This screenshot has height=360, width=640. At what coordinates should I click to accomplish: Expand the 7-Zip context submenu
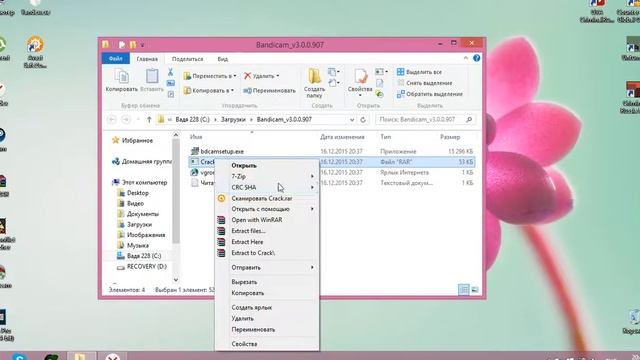[x=267, y=176]
